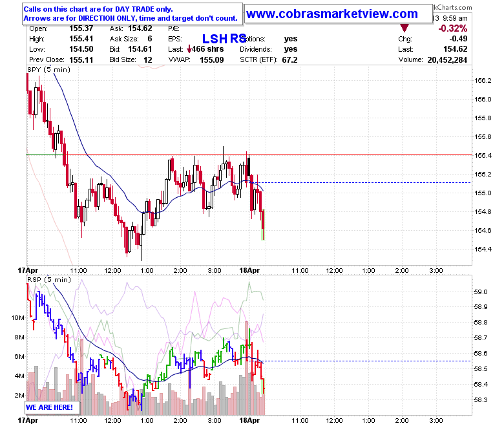The width and height of the screenshot is (504, 426).
Task: Click the blue LSH RS annotation text
Action: pyautogui.click(x=224, y=39)
